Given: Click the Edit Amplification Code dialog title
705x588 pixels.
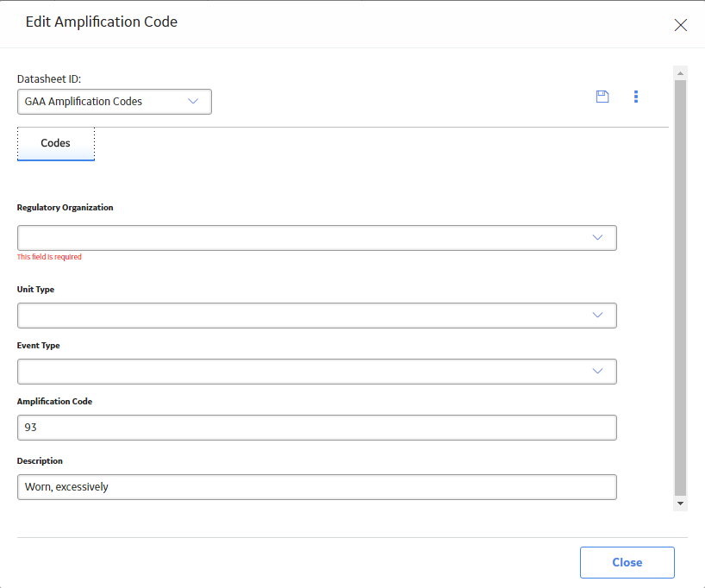Looking at the screenshot, I should pyautogui.click(x=102, y=22).
